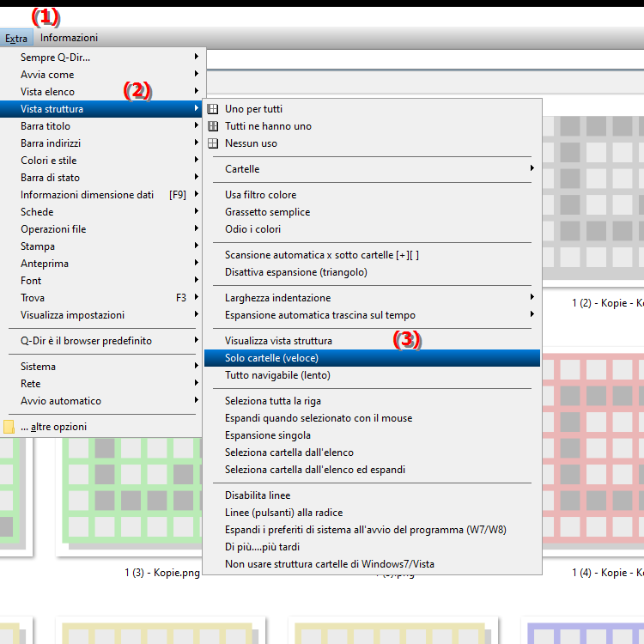
Task: Choose Tutto navigabile (lento)
Action: [x=372, y=375]
